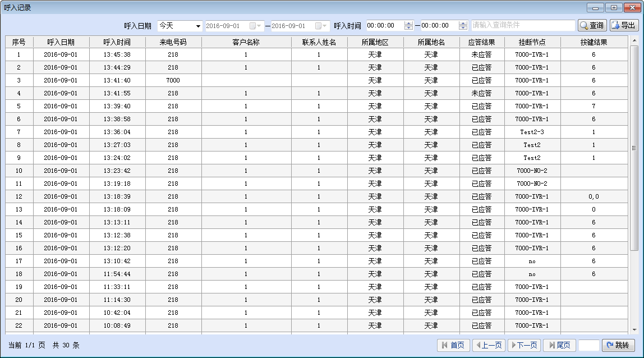Viewport: 644px width, 358px height.
Task: Click the 挂断节点 column header
Action: click(532, 42)
